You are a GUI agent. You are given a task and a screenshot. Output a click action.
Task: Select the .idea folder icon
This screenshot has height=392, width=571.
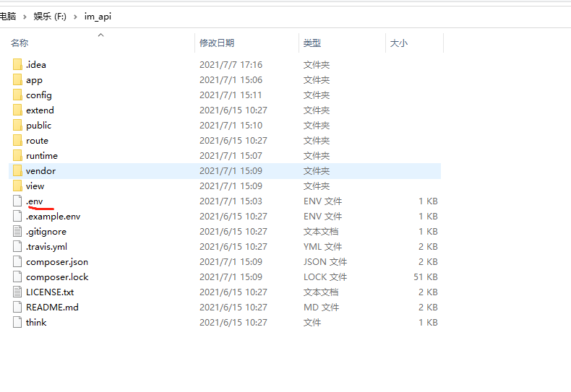pyautogui.click(x=17, y=65)
